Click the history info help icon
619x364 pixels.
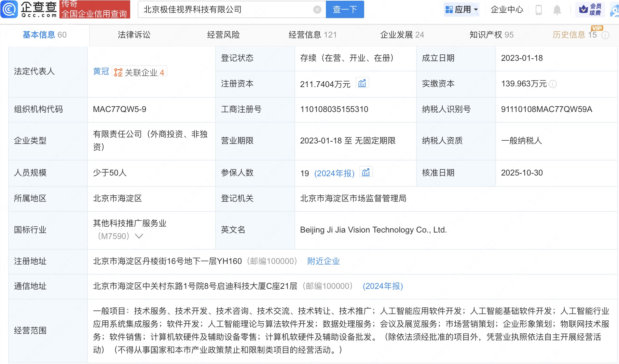pos(605,35)
